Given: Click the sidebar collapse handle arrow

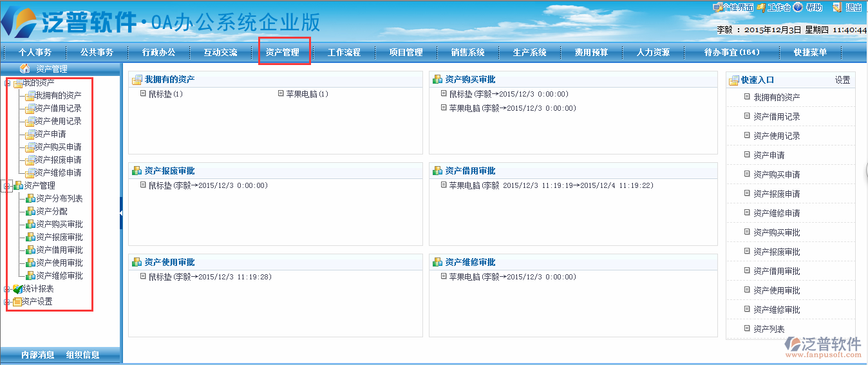Looking at the screenshot, I should [120, 212].
